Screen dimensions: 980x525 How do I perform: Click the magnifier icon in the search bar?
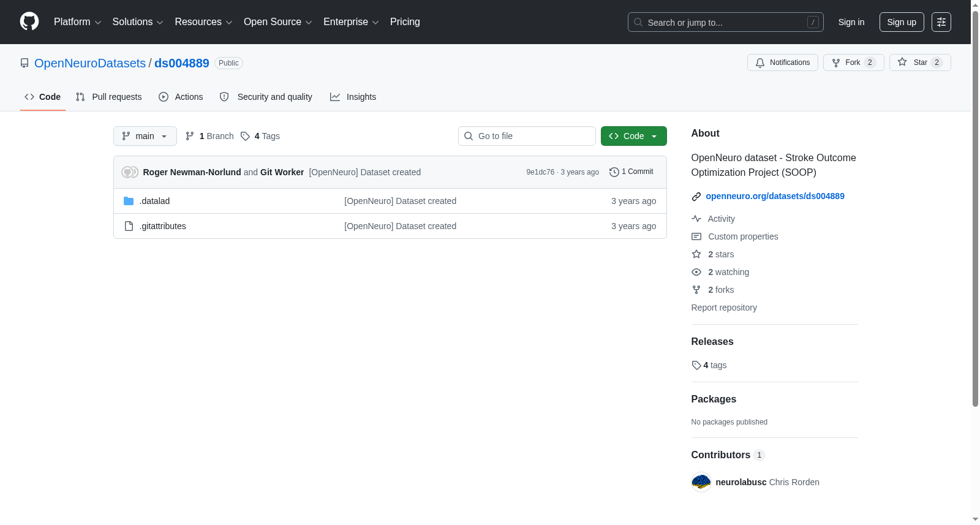(638, 22)
